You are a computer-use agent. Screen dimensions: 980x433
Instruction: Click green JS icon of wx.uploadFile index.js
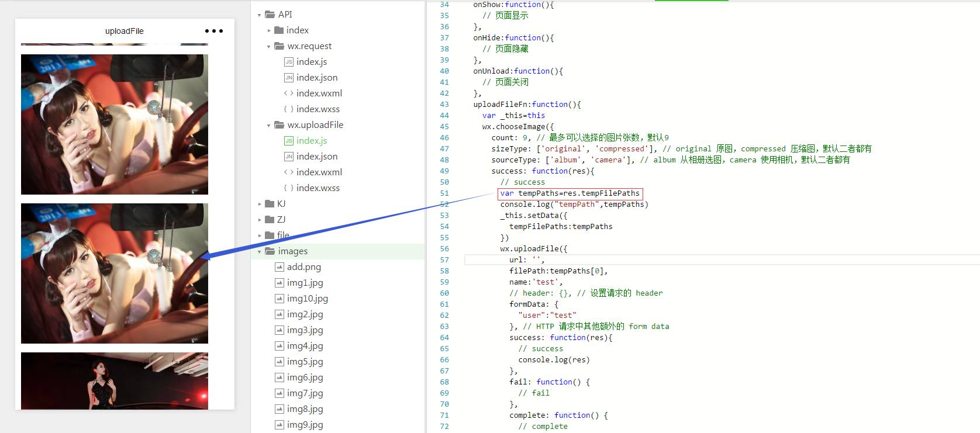coord(289,140)
